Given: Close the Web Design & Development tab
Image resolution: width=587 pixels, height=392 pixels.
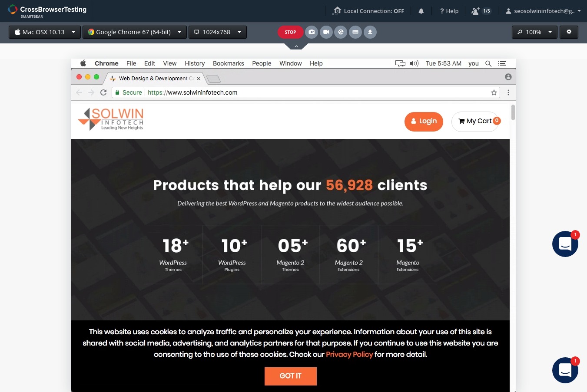Looking at the screenshot, I should coord(199,79).
